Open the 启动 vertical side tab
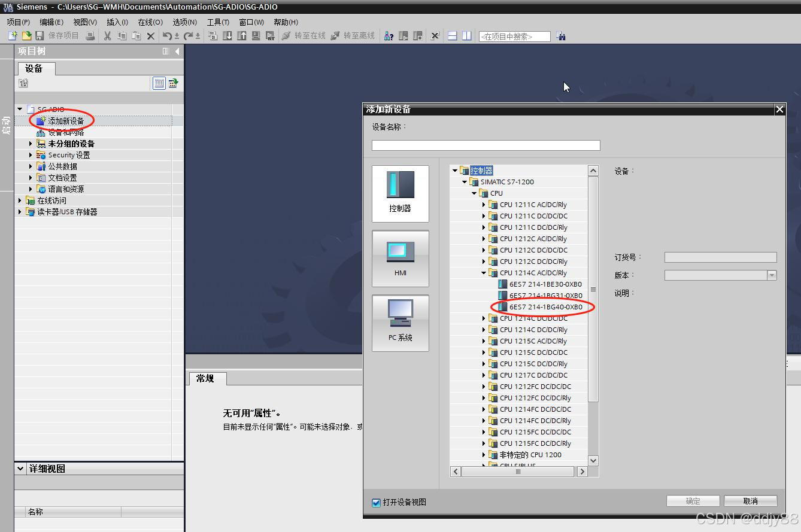 click(6, 126)
